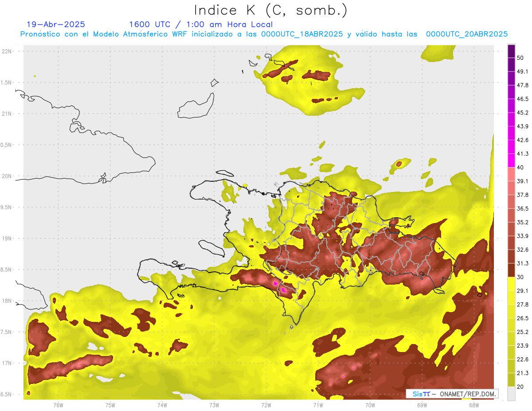Choose the '26.5' color bar label
The height and width of the screenshot is (411, 532).
tap(523, 318)
